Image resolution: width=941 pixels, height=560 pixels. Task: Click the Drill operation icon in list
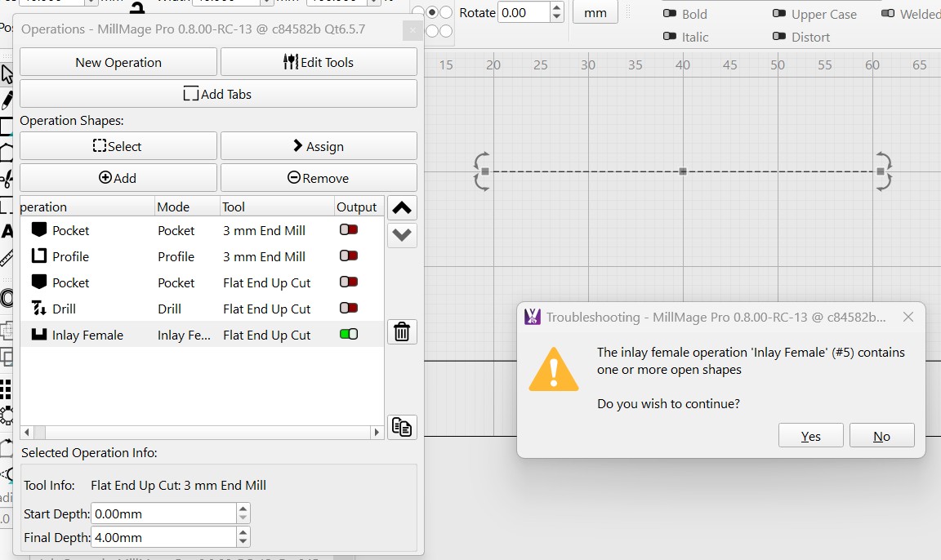pos(39,309)
